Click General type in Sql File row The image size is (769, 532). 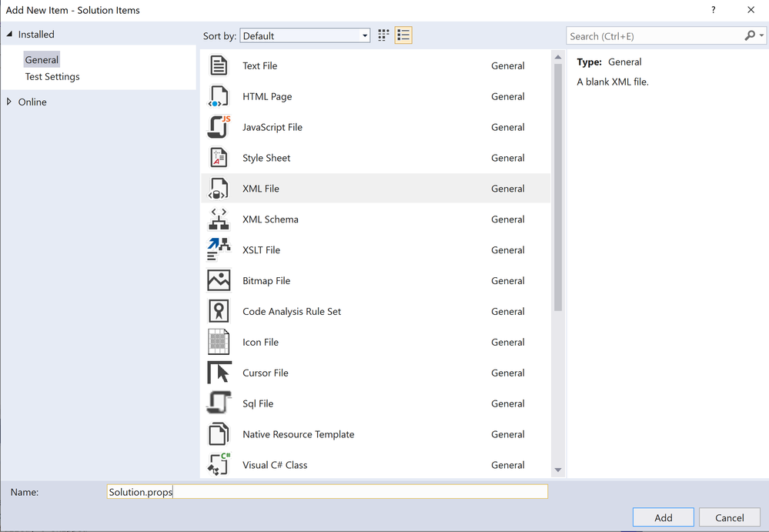[x=507, y=403]
